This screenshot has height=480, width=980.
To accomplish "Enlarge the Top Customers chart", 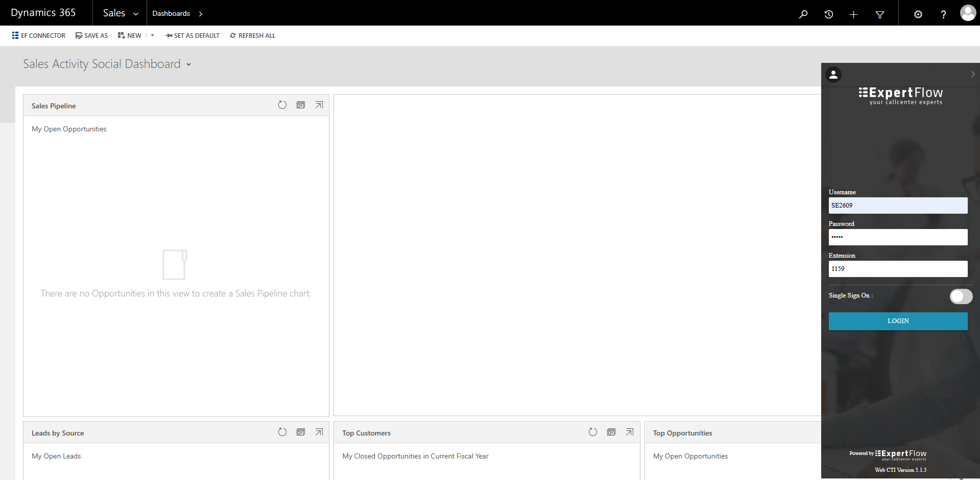I will point(630,432).
